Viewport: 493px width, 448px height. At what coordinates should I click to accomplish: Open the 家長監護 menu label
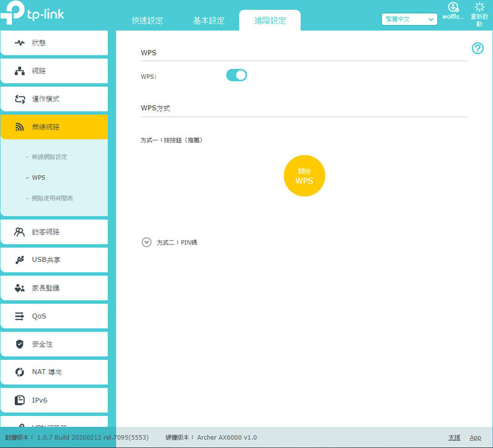46,288
